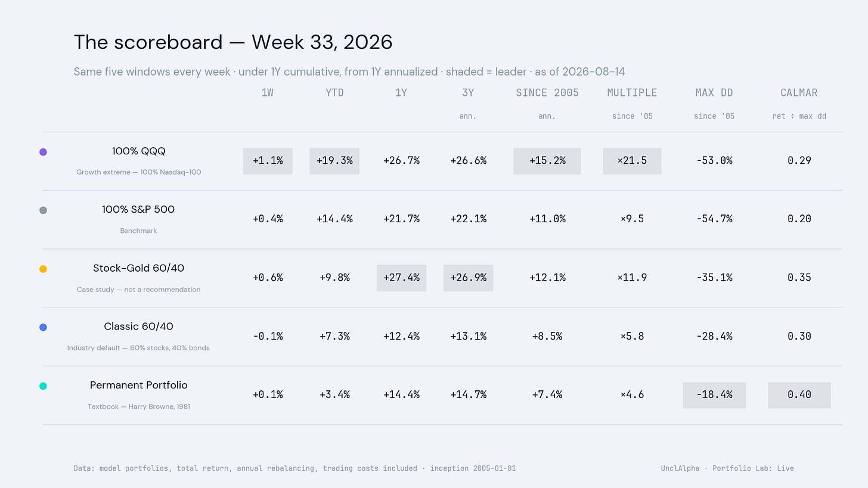Select the MAX DD column header
868x488 pixels.
[714, 93]
